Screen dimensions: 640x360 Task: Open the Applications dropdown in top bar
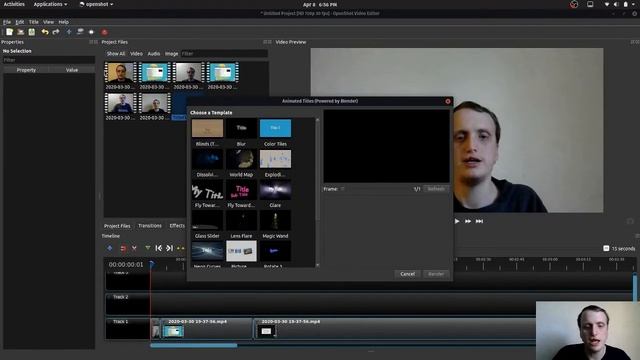pos(50,4)
